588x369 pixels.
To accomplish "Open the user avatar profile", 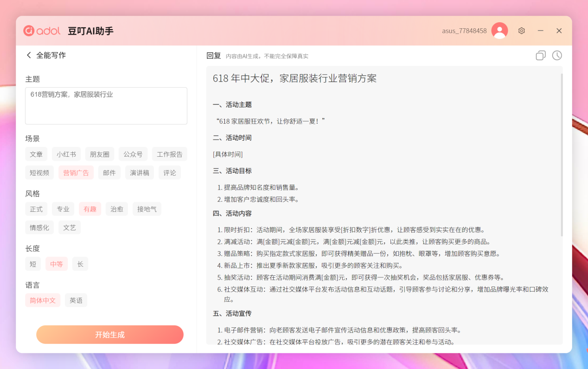I will pyautogui.click(x=499, y=31).
